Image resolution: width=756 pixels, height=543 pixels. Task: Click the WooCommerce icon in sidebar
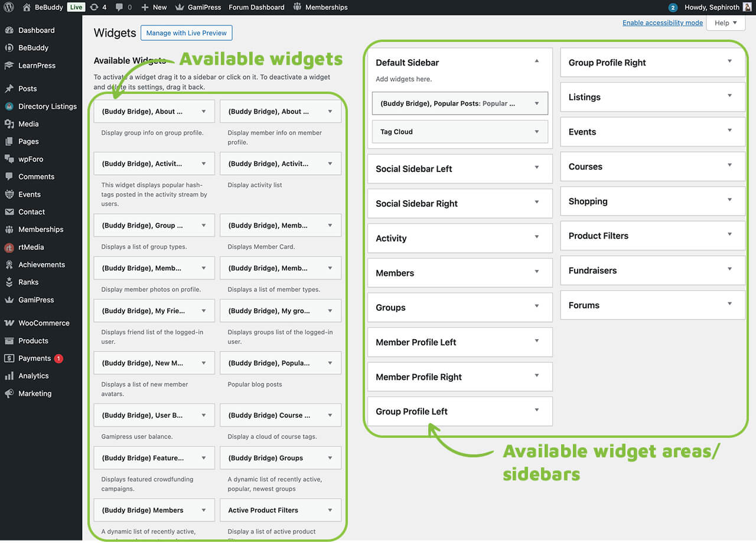[x=9, y=323]
